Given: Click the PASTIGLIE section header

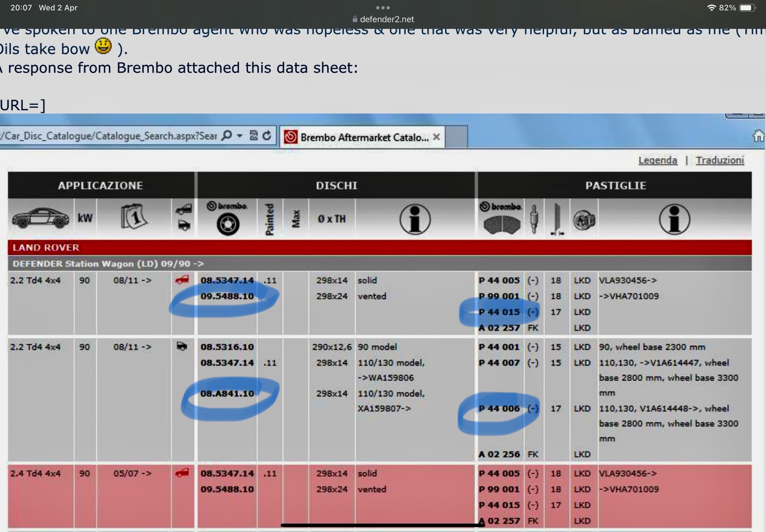Looking at the screenshot, I should click(x=615, y=185).
